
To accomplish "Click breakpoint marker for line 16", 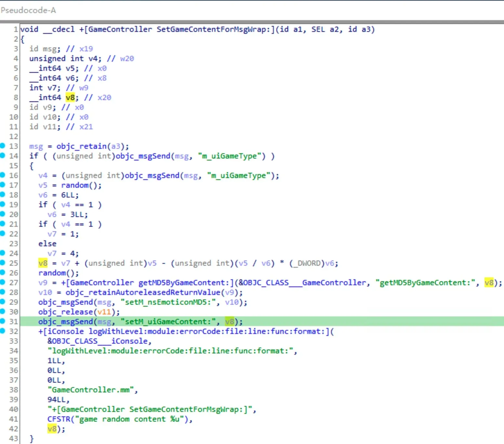I will click(3, 175).
